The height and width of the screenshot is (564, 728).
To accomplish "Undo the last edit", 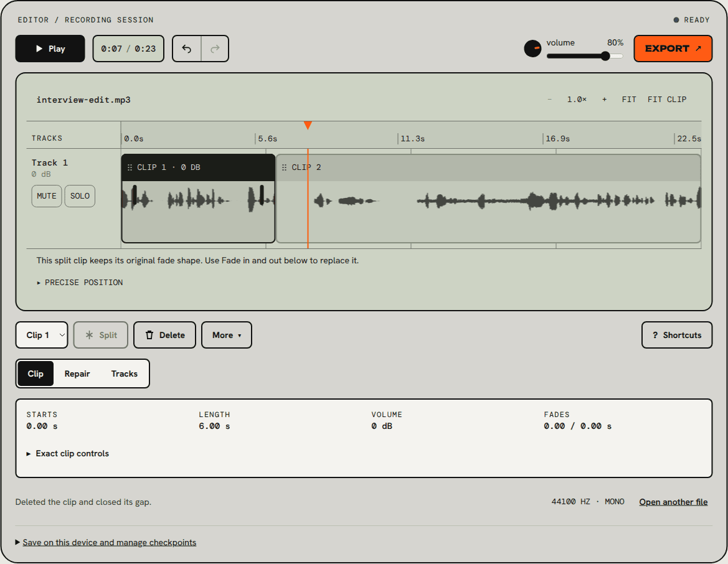I will (x=187, y=49).
